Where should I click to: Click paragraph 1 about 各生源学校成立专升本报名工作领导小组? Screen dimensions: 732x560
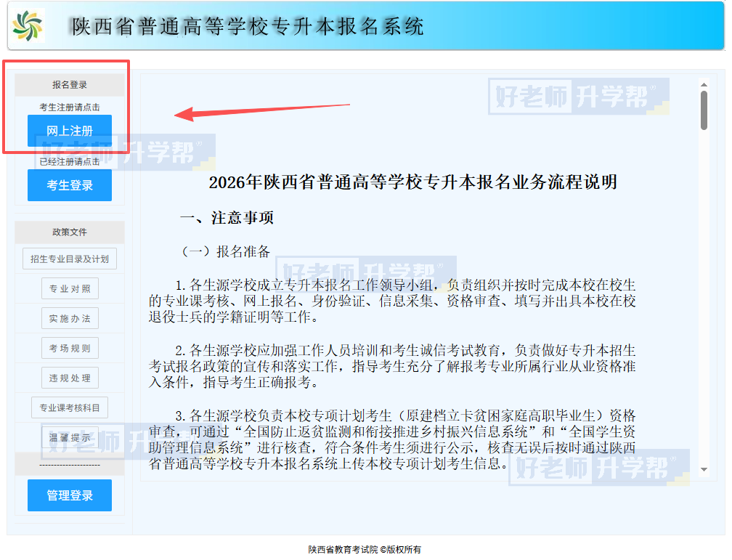click(x=392, y=301)
